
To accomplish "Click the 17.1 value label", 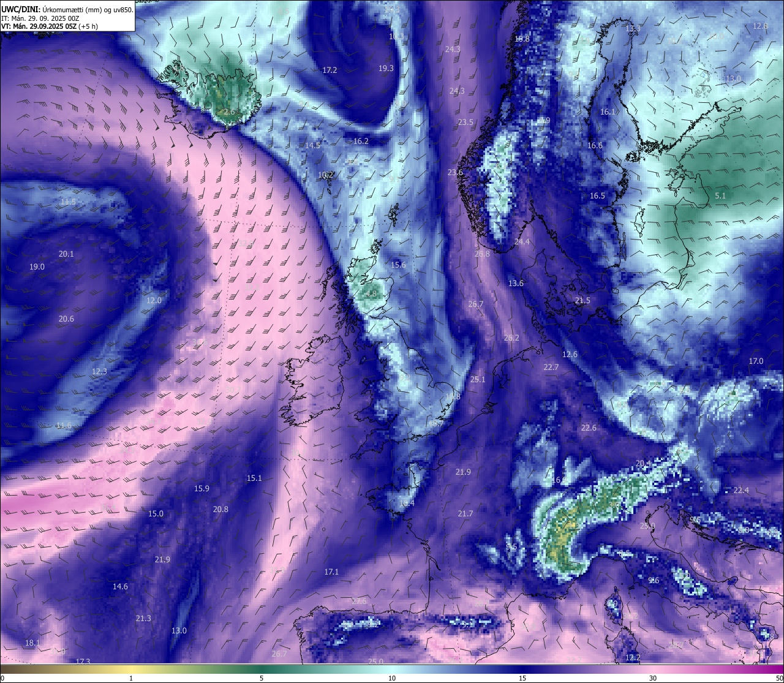I will [331, 572].
